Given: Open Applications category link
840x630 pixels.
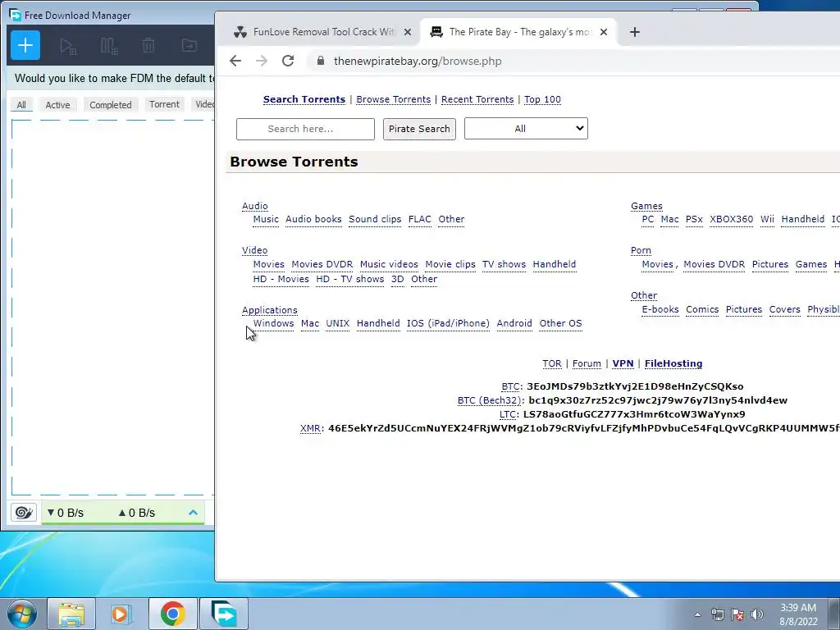Looking at the screenshot, I should coord(269,310).
